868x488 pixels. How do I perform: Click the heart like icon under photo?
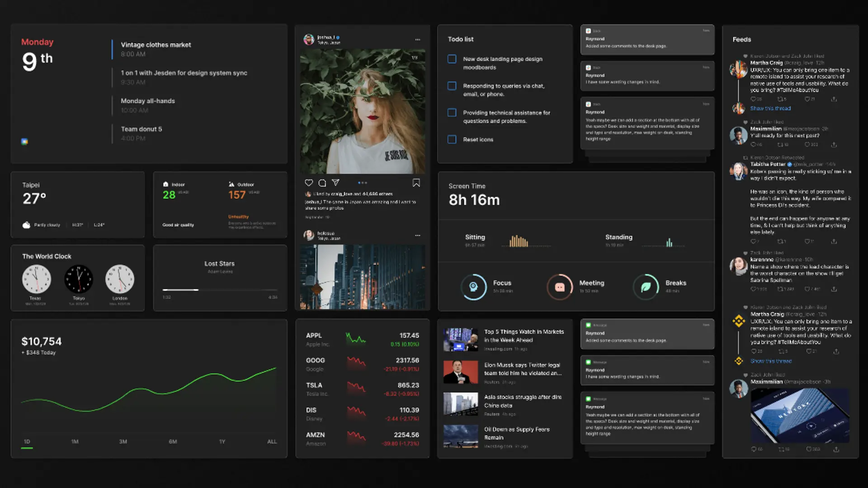pyautogui.click(x=309, y=183)
